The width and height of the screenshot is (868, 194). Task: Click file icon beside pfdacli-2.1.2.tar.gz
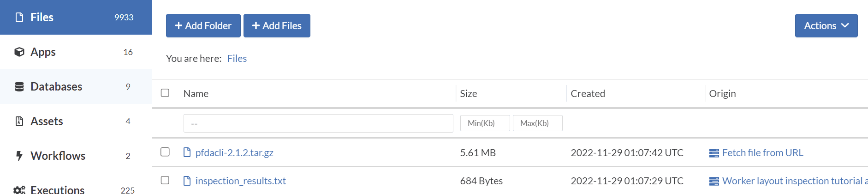187,152
